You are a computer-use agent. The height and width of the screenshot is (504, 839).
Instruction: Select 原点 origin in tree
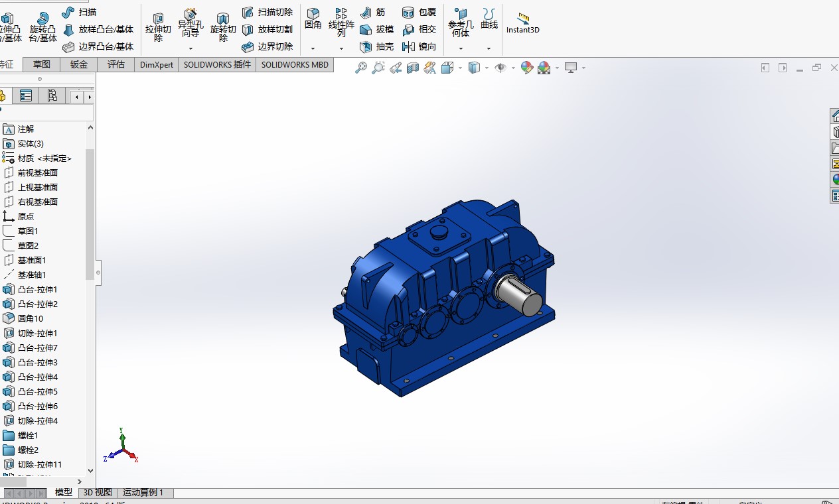point(19,217)
